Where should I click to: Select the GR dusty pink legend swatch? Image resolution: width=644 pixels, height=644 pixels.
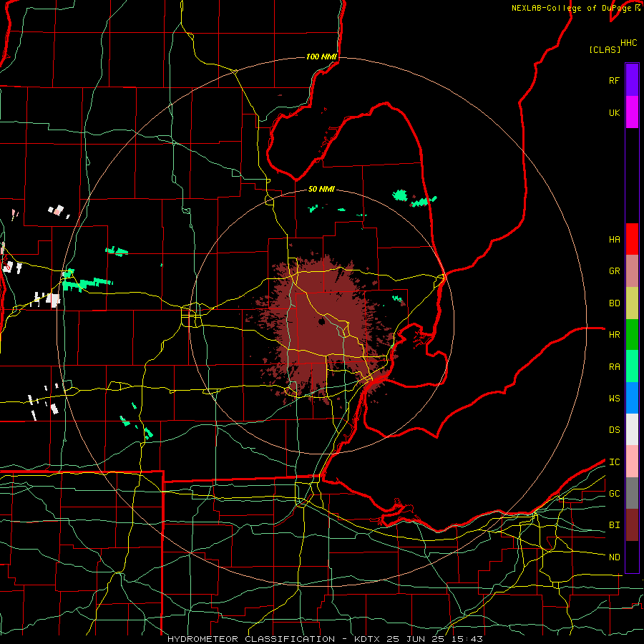(x=632, y=271)
